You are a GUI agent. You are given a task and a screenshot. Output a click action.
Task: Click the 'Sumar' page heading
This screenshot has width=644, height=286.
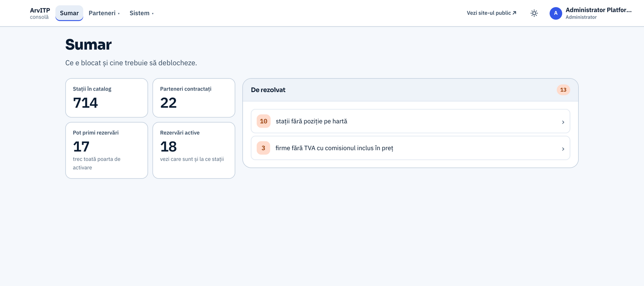click(x=89, y=45)
